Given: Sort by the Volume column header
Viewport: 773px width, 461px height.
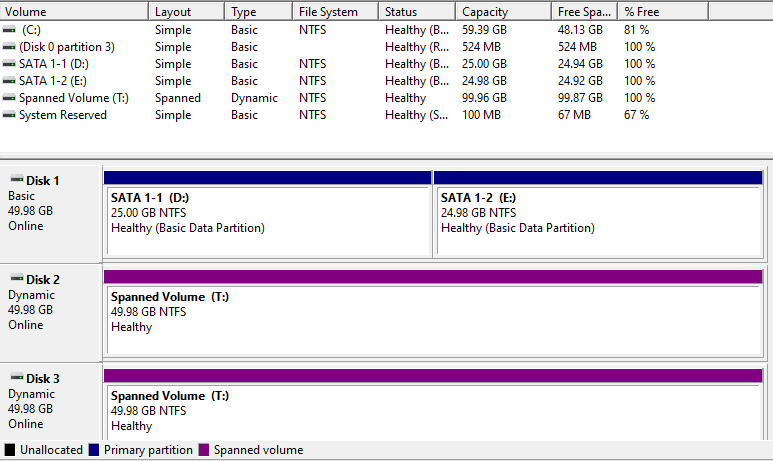Looking at the screenshot, I should (74, 11).
